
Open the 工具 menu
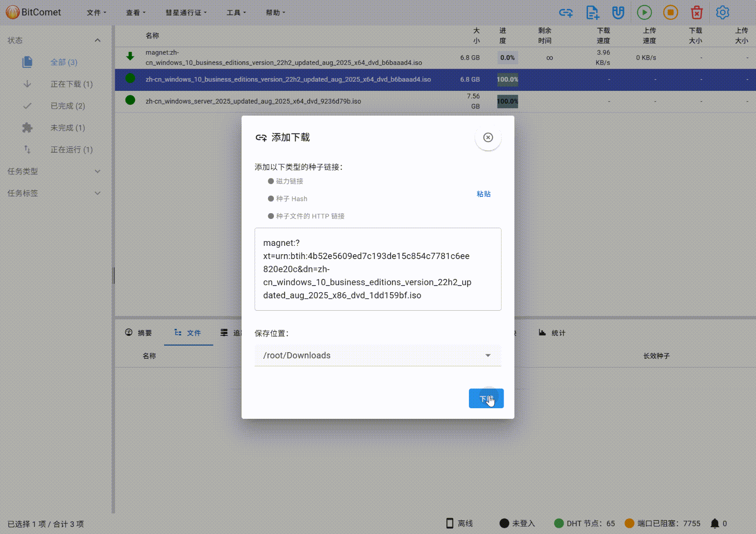pos(236,13)
